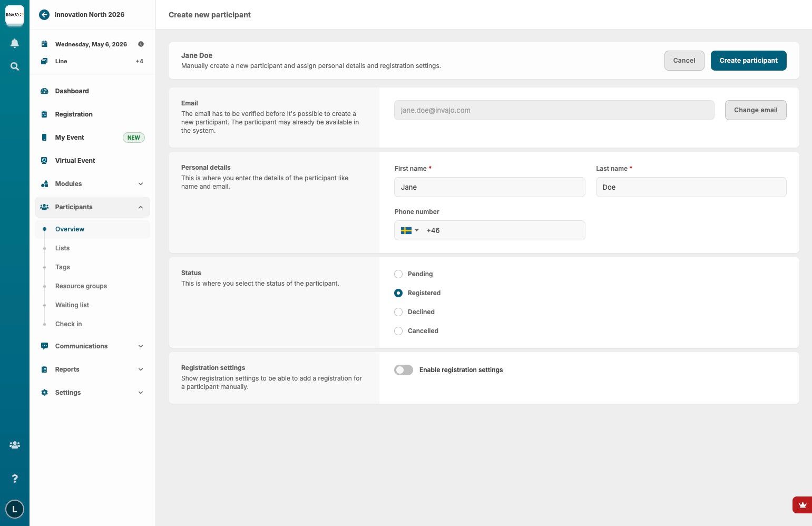Open the help question mark icon
The image size is (812, 526).
pos(15,479)
